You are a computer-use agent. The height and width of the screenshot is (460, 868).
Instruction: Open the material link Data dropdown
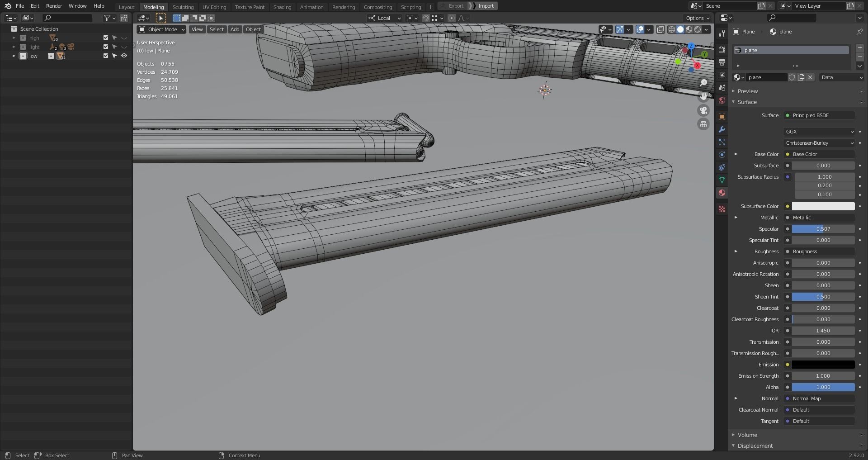click(x=842, y=77)
